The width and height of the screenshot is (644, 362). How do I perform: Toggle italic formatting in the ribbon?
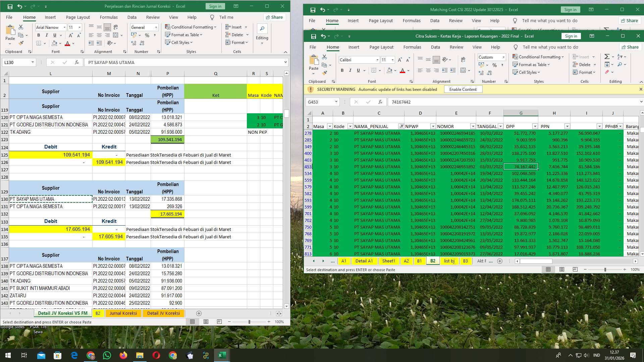point(350,70)
